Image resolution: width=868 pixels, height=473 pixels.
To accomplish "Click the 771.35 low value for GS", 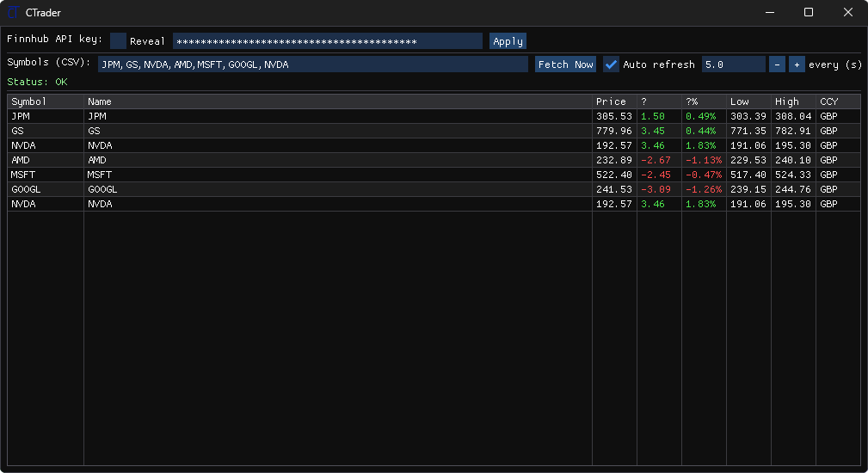I will (748, 131).
